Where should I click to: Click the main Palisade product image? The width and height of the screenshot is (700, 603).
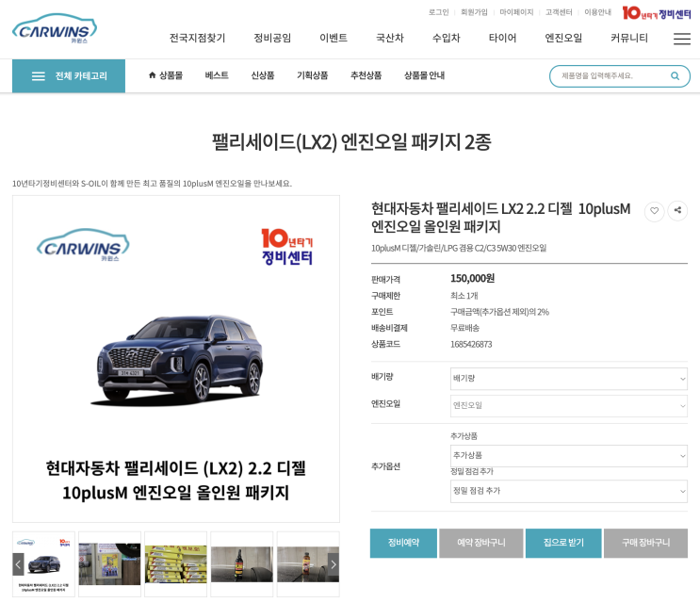coord(176,359)
